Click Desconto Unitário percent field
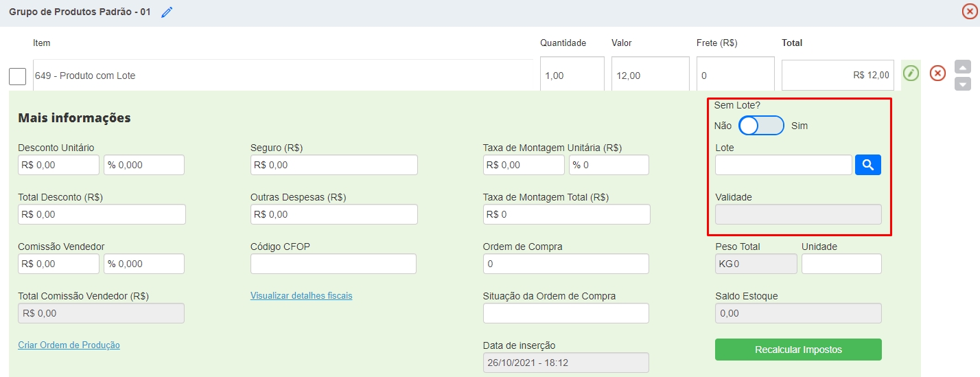The image size is (980, 377). tap(144, 165)
